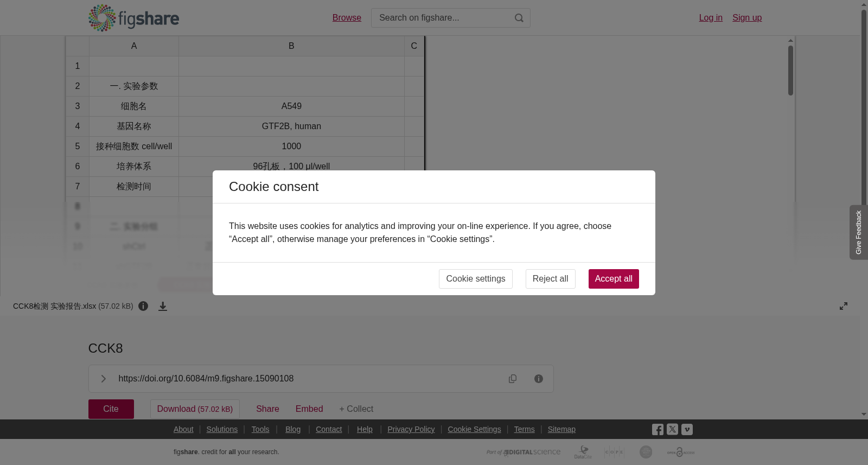Click the Sign up link

coord(747,18)
